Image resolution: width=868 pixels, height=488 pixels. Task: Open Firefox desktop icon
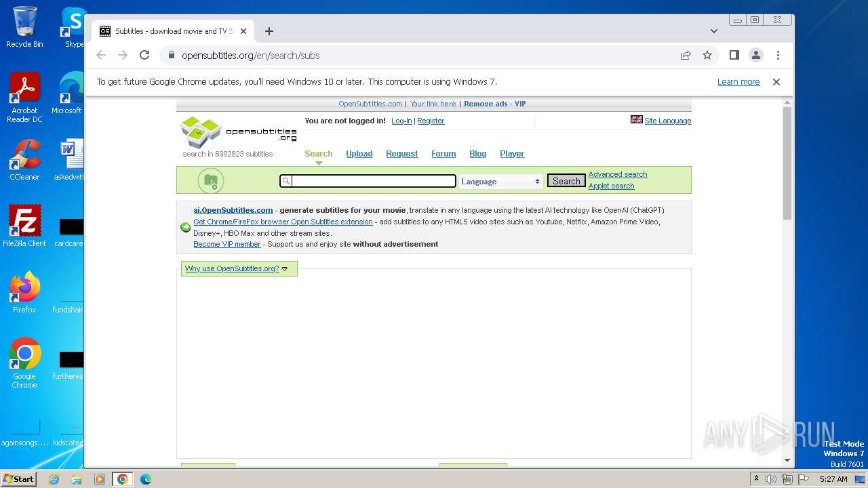pos(24,292)
